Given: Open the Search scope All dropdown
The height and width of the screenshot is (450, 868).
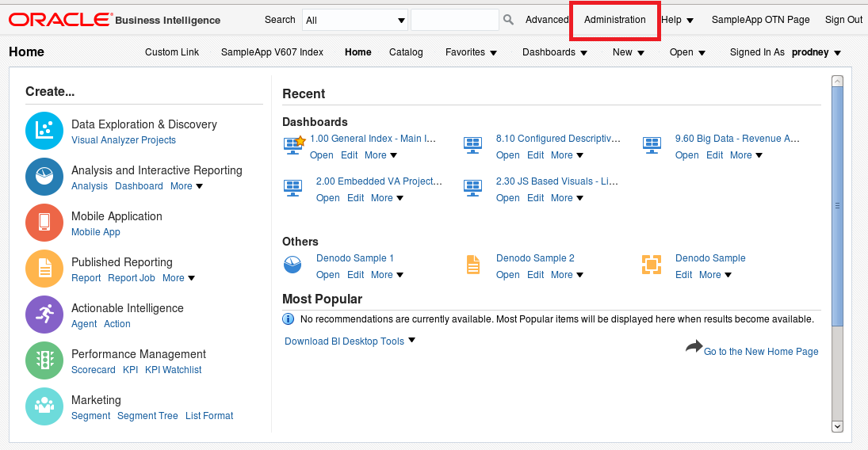Looking at the screenshot, I should point(355,21).
